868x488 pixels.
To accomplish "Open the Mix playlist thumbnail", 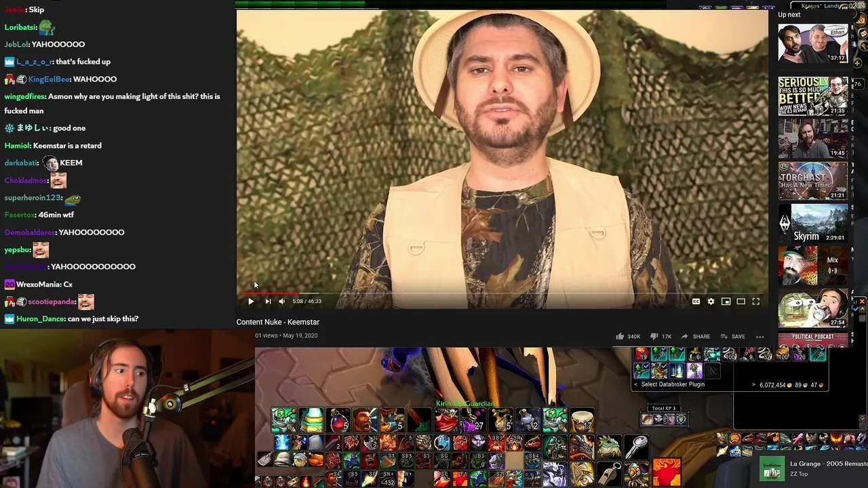I will (x=812, y=266).
